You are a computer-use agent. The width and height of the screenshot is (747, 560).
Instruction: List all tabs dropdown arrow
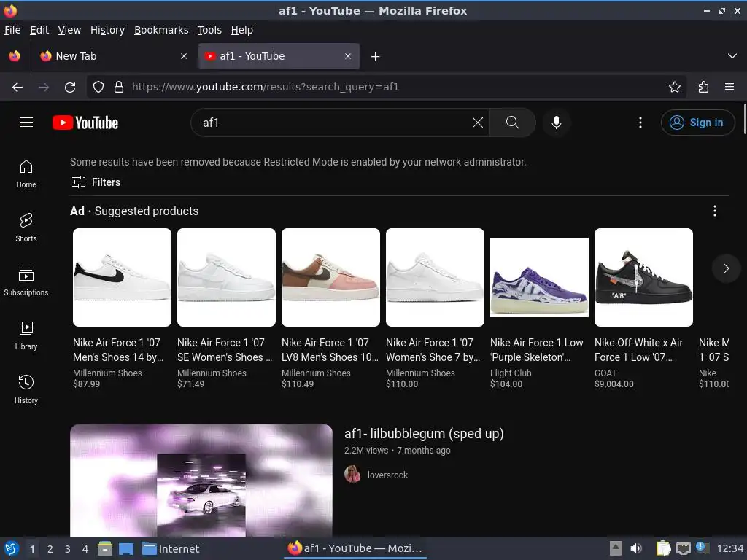click(x=732, y=56)
